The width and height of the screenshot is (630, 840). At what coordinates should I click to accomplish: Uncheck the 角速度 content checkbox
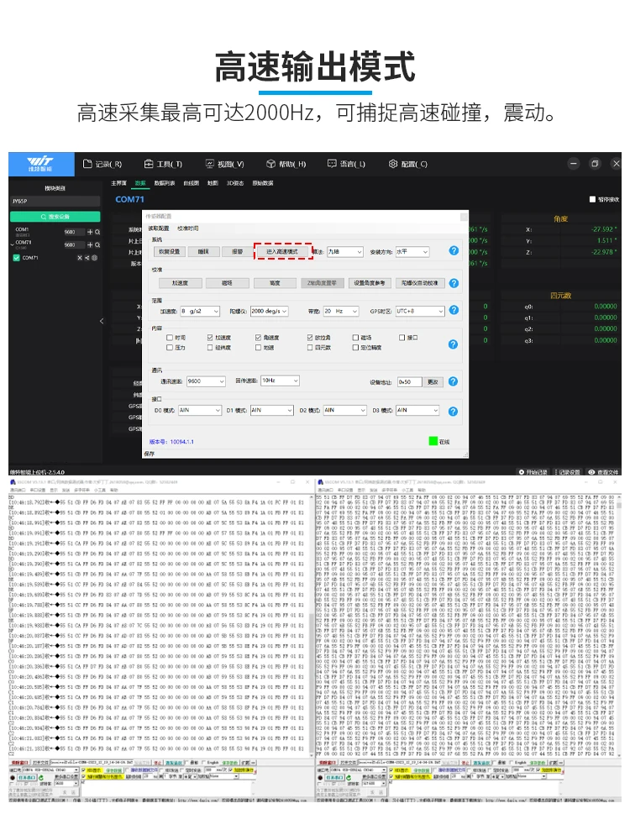coord(258,338)
